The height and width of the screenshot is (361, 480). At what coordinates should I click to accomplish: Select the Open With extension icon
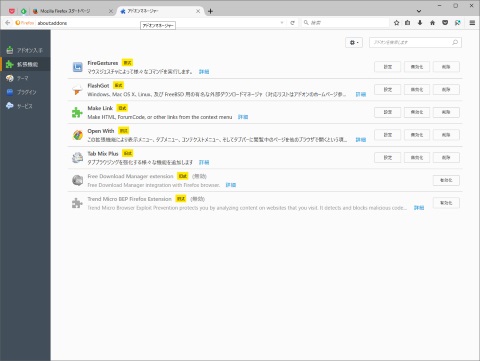pos(78,135)
